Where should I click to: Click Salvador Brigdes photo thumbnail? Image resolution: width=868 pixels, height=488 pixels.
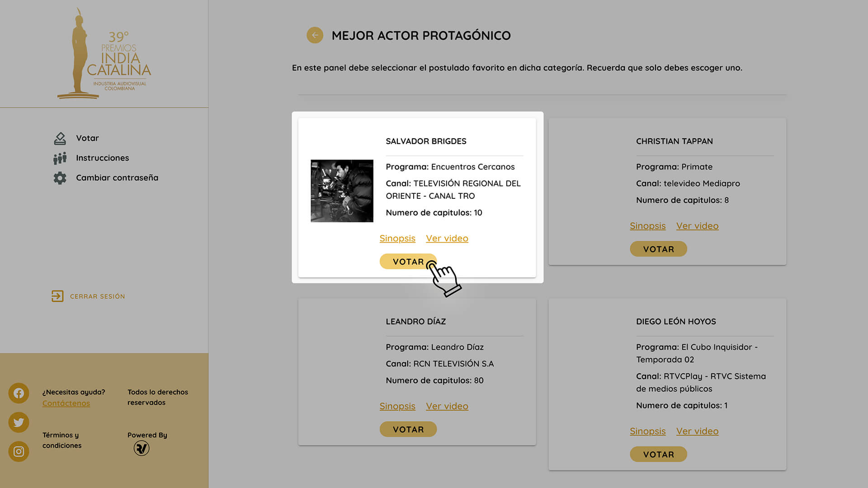tap(342, 191)
